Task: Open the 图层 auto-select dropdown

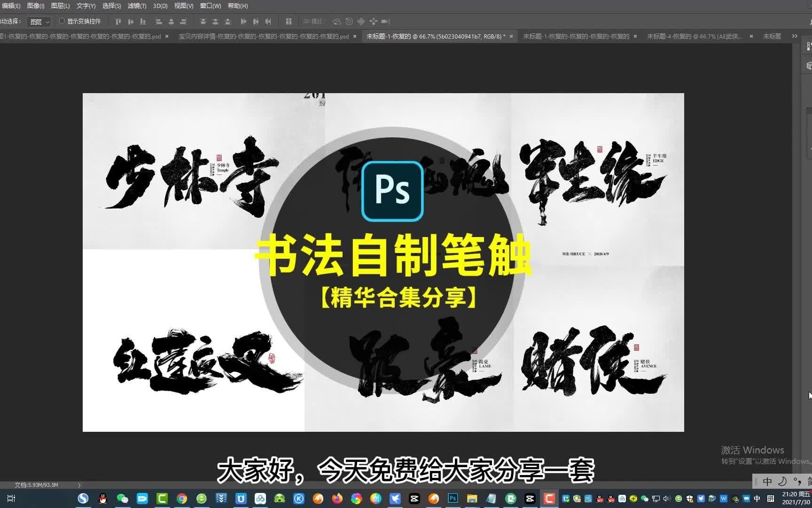Action: coord(39,22)
